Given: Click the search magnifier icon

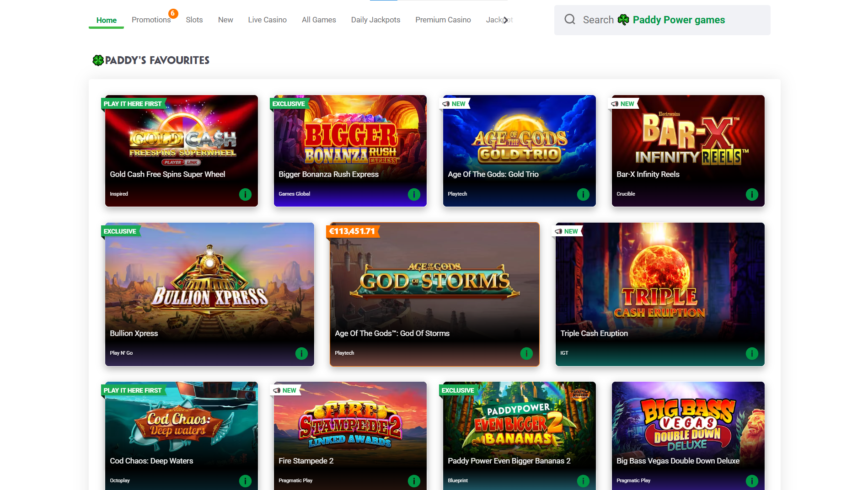Looking at the screenshot, I should (x=569, y=19).
